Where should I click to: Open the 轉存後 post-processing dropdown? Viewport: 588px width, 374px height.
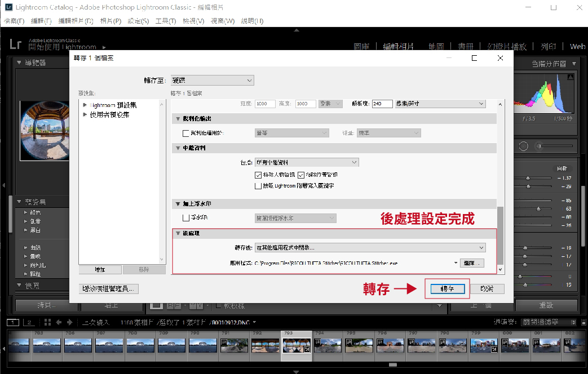point(370,247)
